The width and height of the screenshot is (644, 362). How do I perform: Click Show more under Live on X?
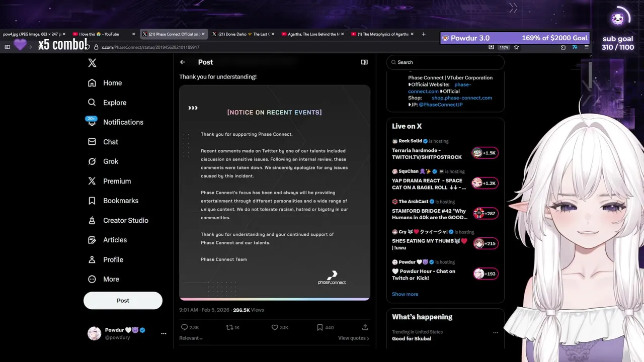coord(405,294)
